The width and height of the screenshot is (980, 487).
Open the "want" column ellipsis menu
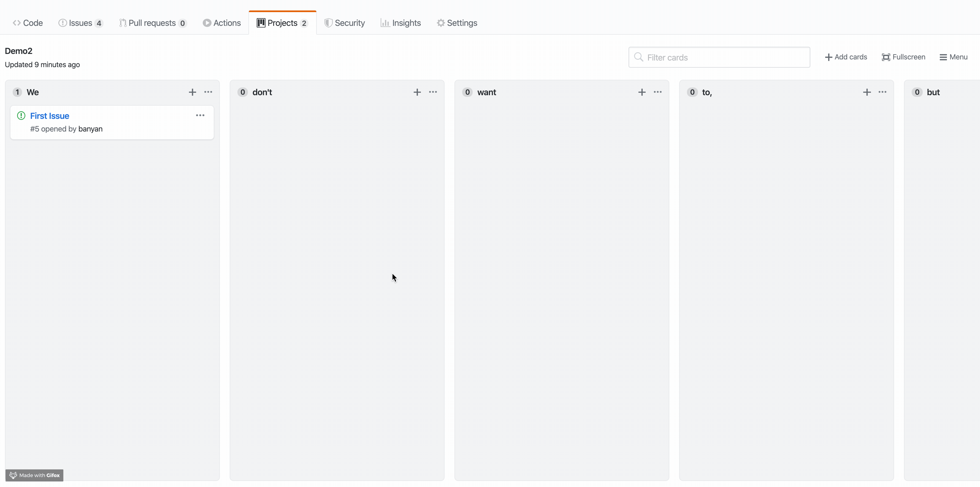(x=658, y=92)
